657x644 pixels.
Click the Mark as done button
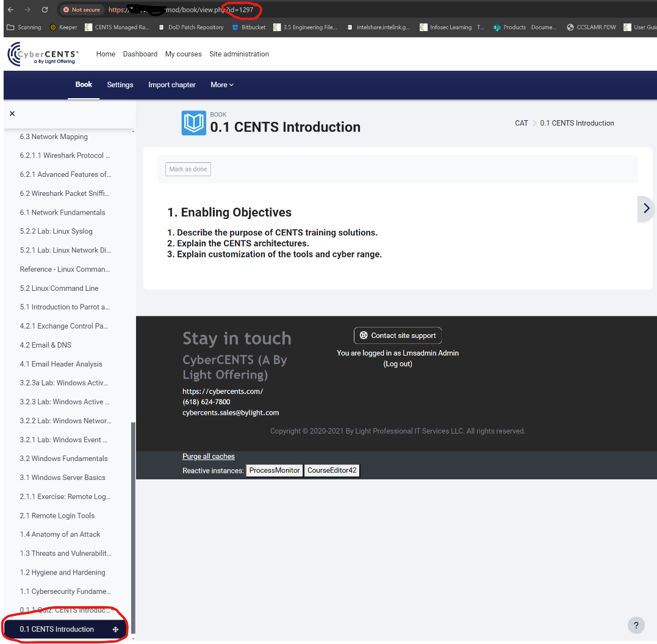(188, 169)
